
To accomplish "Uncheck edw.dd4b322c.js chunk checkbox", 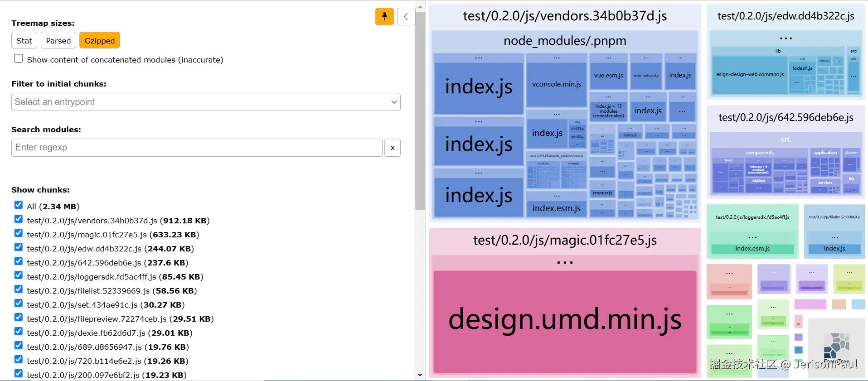I will 19,247.
